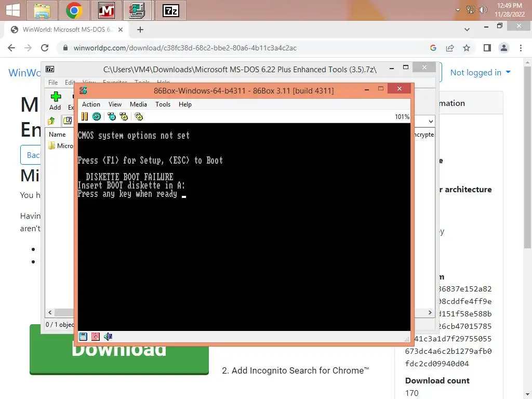Click the 7-Zip title bar icon
The height and width of the screenshot is (399, 532).
tap(50, 69)
